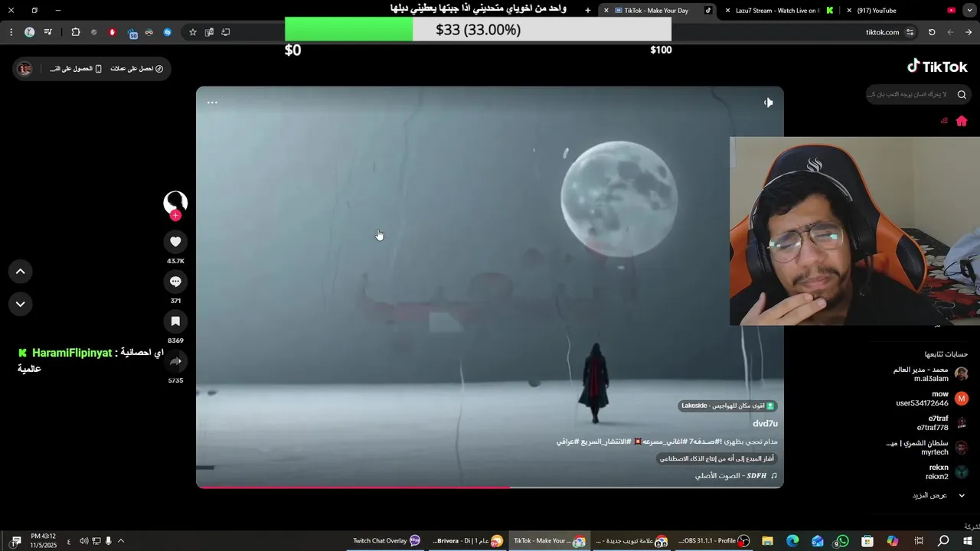980x551 pixels.
Task: Bookmark page with star icon
Action: pyautogui.click(x=193, y=32)
